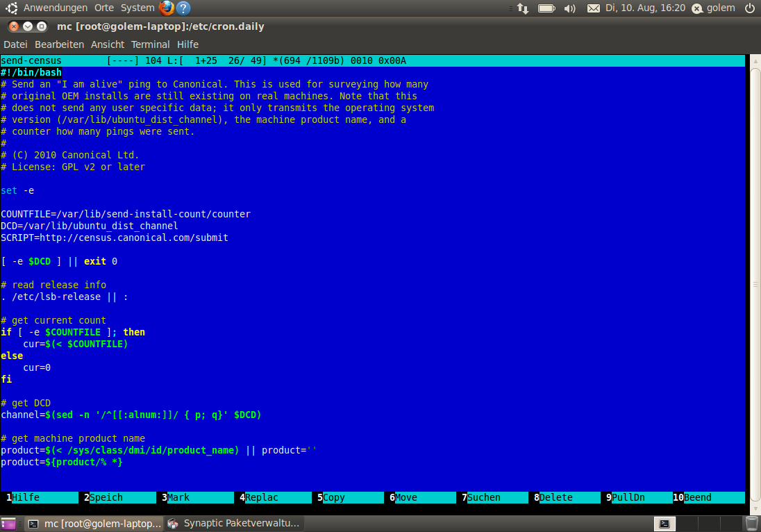Click the 10Beend quit button

(x=709, y=497)
